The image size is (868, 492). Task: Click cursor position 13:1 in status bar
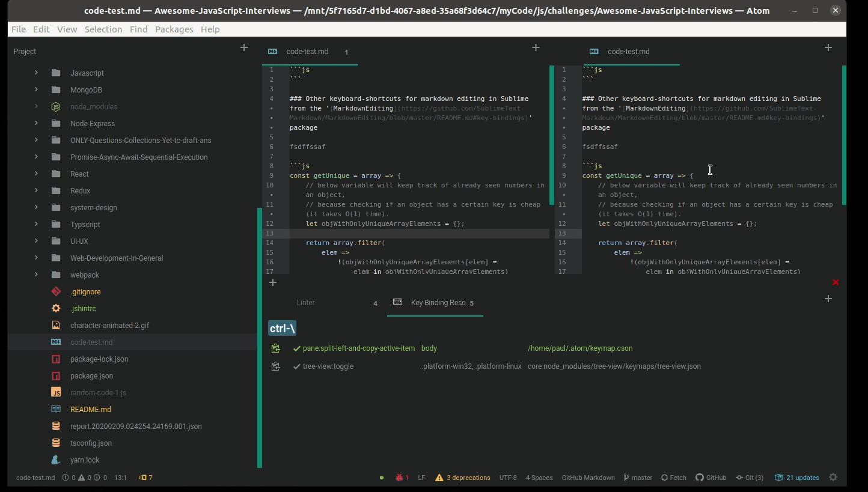click(x=120, y=478)
